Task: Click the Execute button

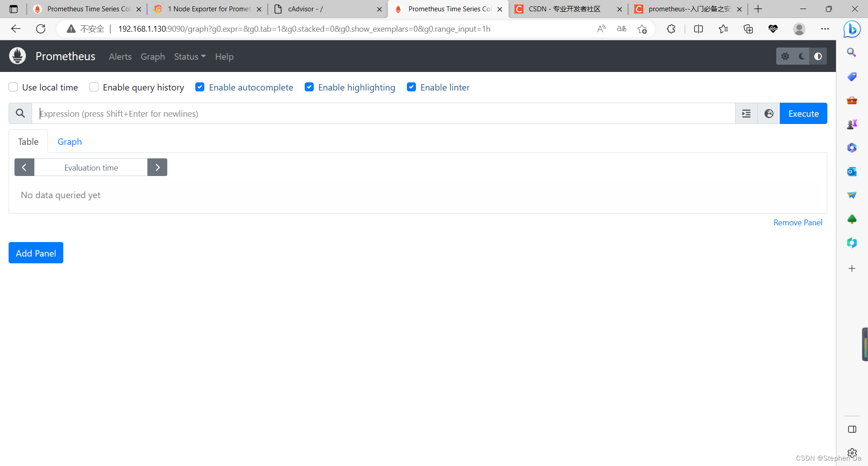Action: click(803, 114)
